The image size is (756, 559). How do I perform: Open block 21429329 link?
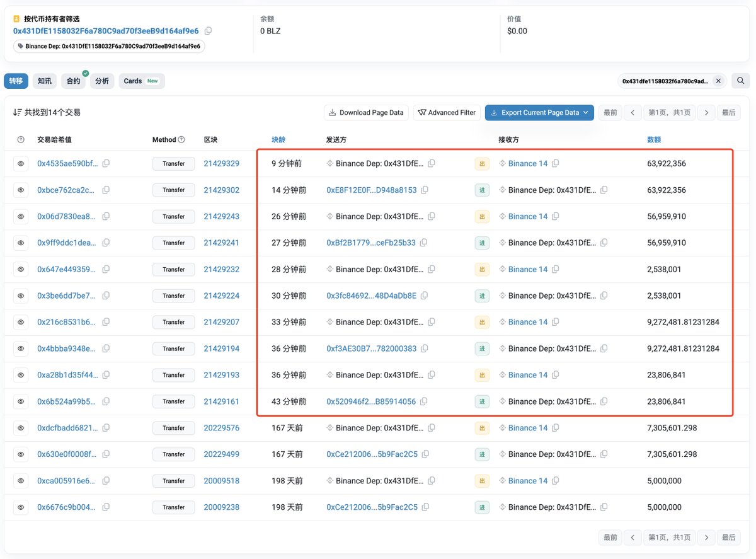(x=222, y=163)
